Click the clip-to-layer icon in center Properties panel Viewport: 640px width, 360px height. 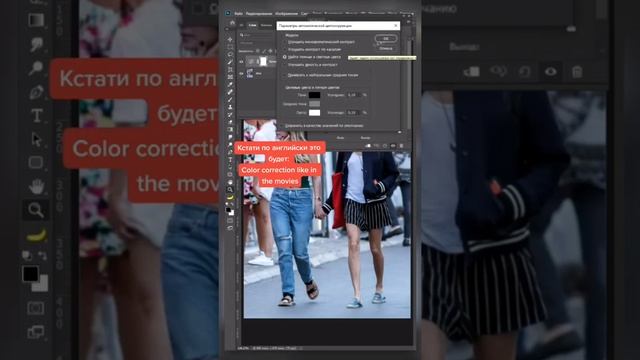point(368,146)
